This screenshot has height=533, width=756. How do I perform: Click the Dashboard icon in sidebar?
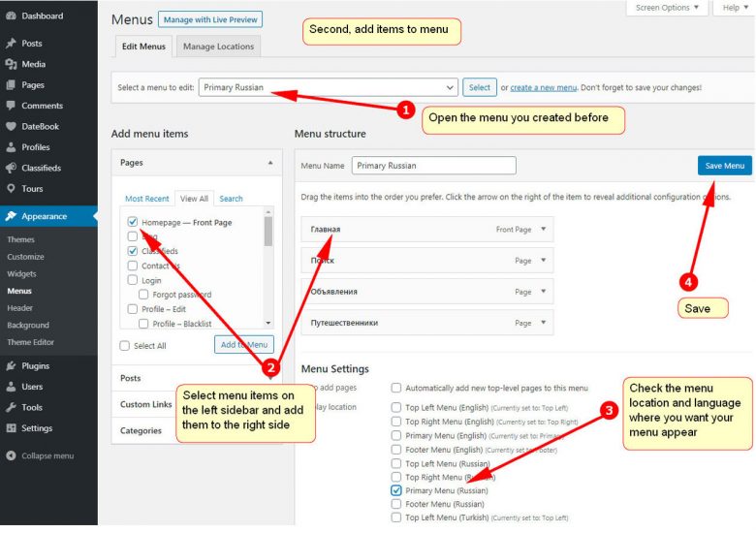pos(11,16)
